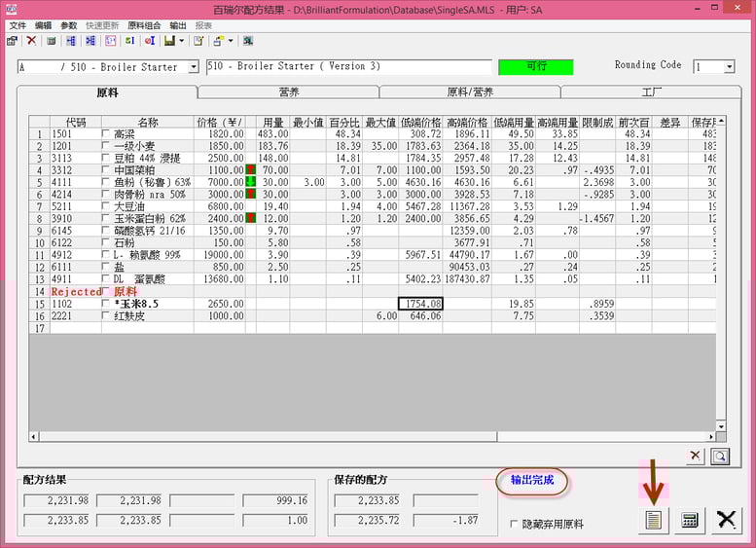Toggle the checkbox for 高粱

pos(106,133)
